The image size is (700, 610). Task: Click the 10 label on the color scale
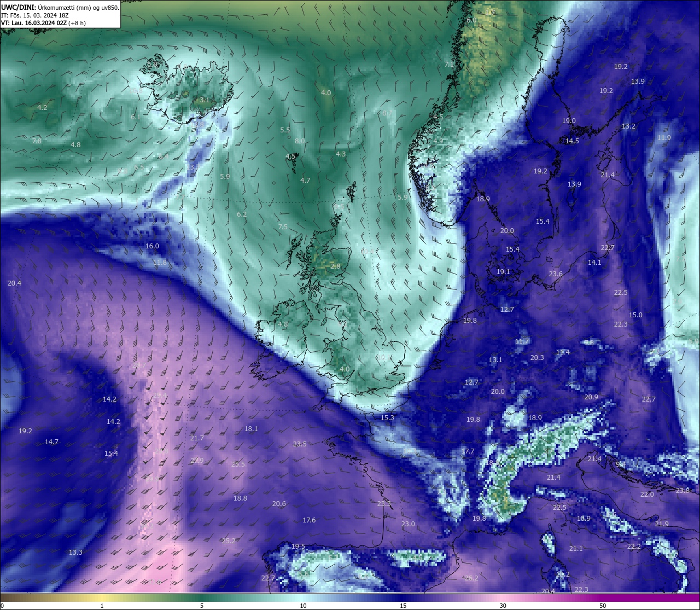click(303, 606)
